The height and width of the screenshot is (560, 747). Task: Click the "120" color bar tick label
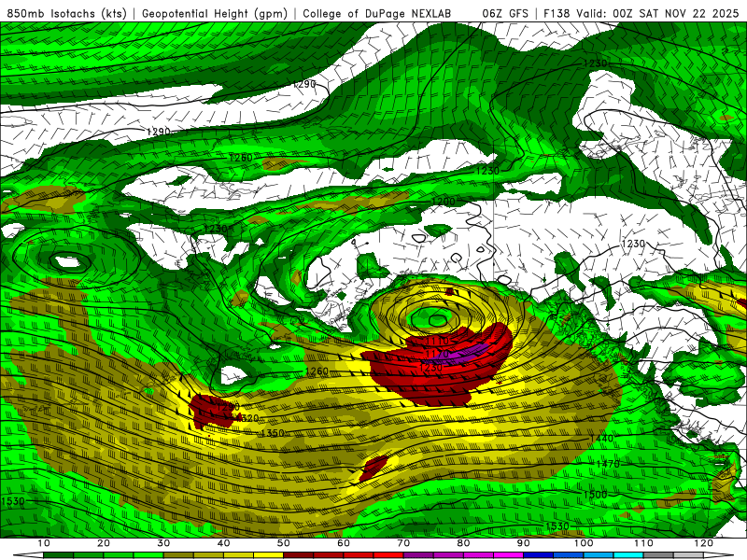pyautogui.click(x=704, y=543)
